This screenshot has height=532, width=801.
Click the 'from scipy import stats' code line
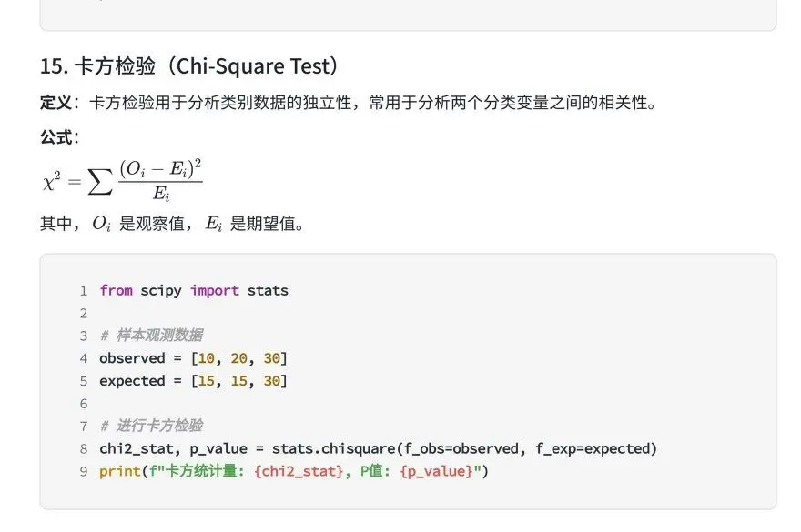193,291
